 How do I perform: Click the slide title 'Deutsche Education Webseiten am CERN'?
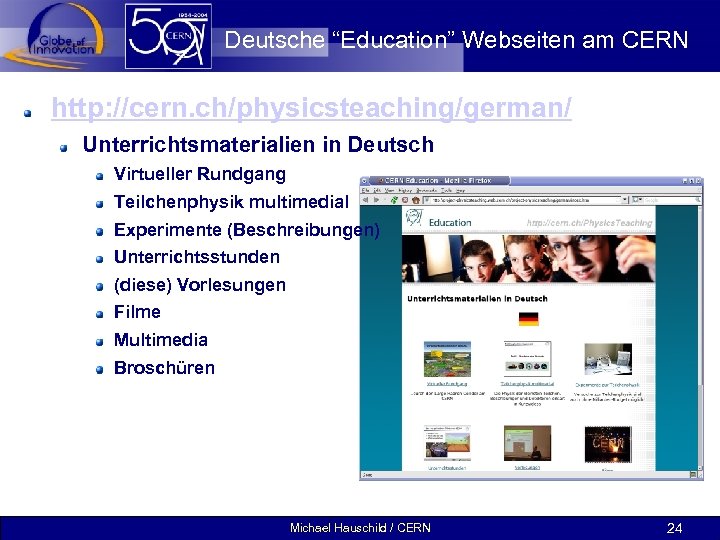point(456,39)
